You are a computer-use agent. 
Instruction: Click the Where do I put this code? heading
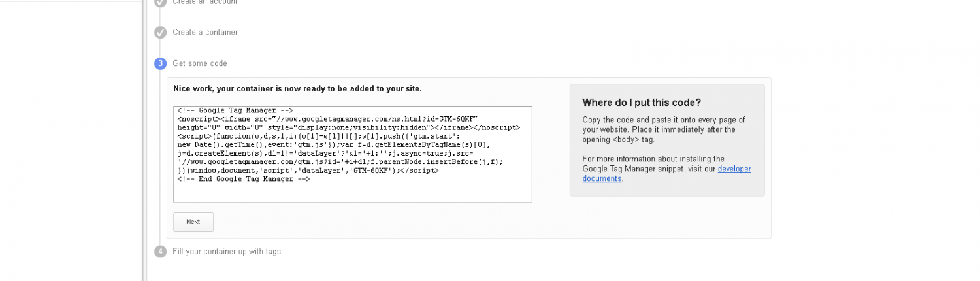click(642, 103)
